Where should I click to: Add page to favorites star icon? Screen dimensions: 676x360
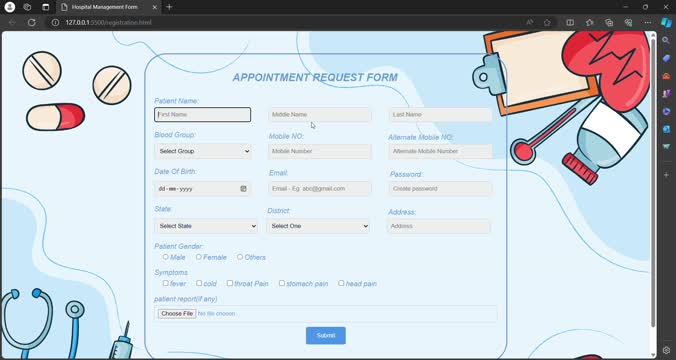(x=547, y=22)
